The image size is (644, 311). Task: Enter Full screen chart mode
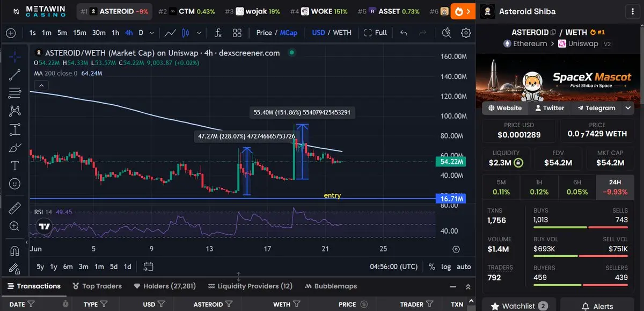tap(375, 33)
